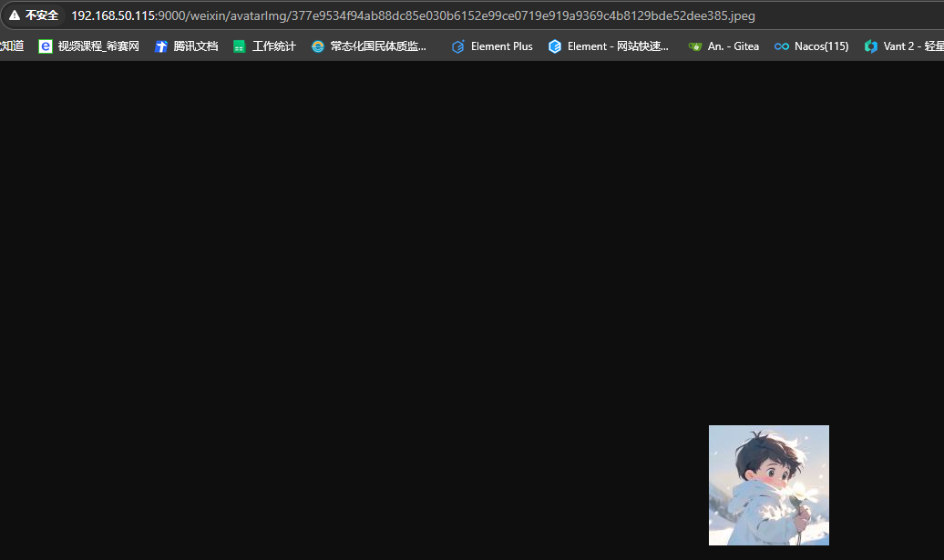
Task: Open the 腾讯文档 bookmark
Action: pos(186,46)
